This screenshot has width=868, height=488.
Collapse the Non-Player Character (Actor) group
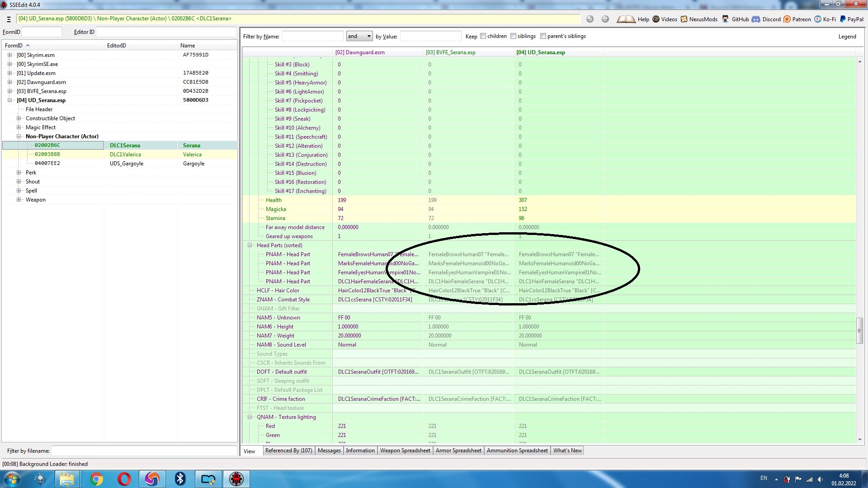coord(19,136)
